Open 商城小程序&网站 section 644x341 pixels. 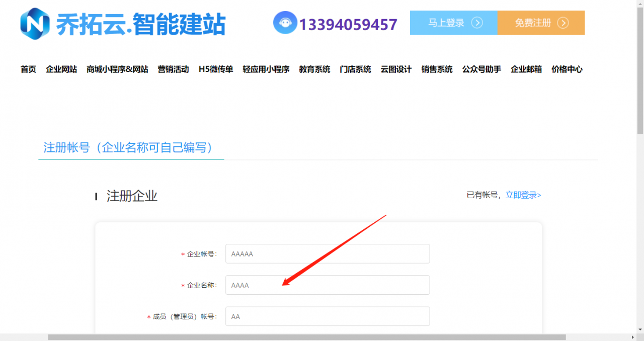118,69
